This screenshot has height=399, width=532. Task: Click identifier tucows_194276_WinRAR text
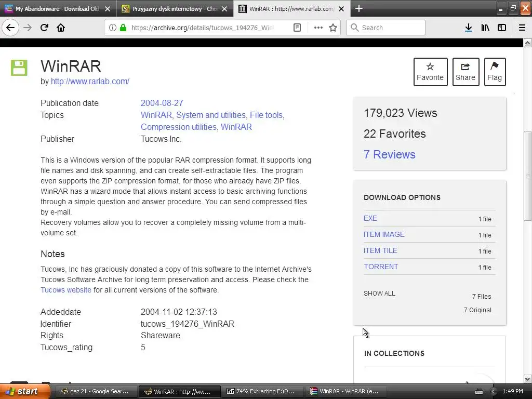[187, 324]
